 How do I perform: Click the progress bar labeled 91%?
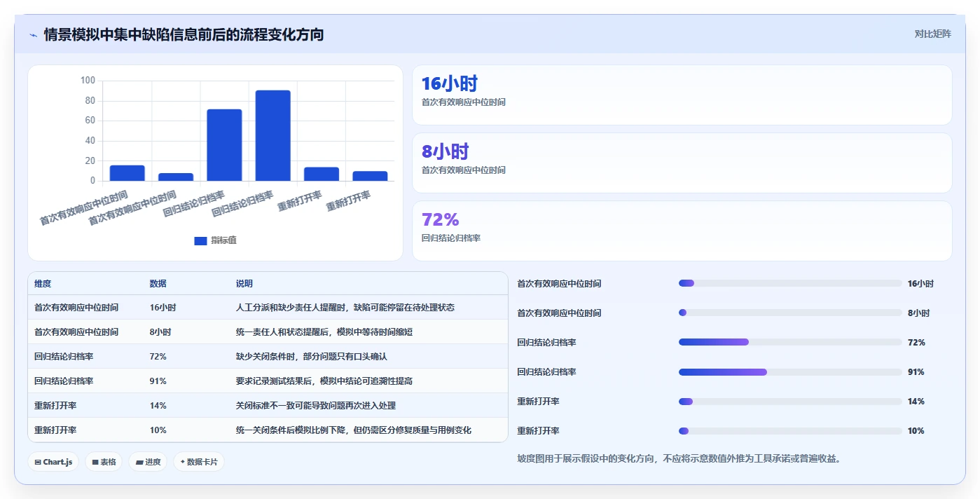tap(790, 371)
